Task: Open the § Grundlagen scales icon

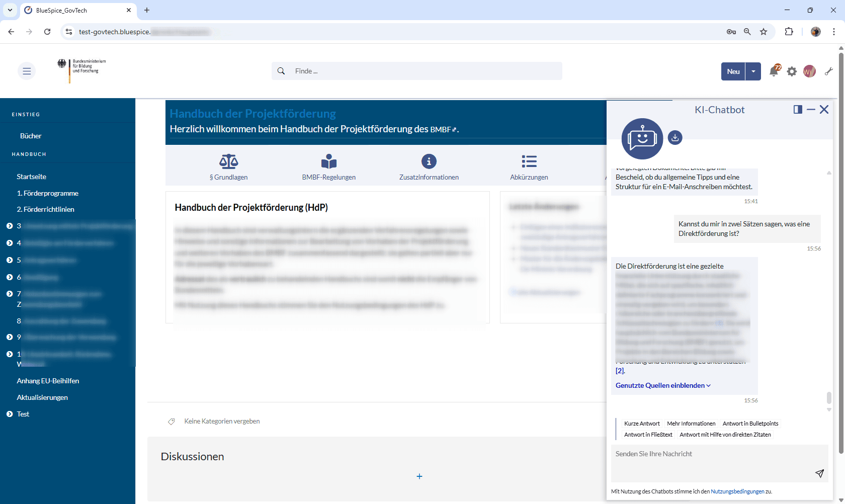Action: pyautogui.click(x=228, y=162)
